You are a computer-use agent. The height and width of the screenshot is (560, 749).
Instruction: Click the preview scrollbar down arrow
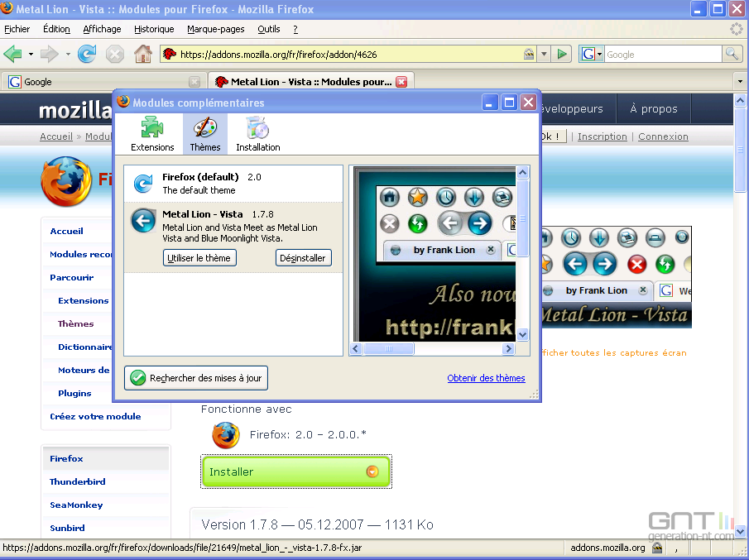tap(522, 335)
